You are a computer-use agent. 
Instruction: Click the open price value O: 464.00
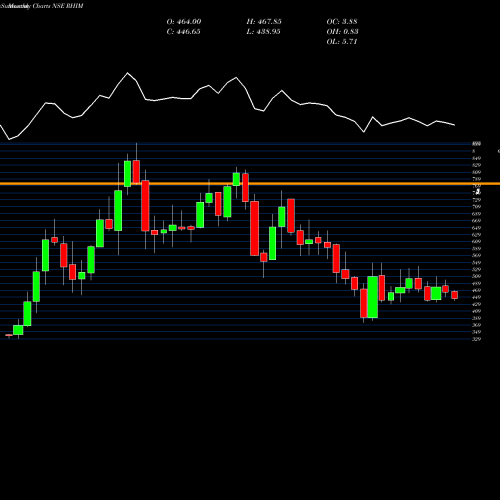[x=184, y=22]
